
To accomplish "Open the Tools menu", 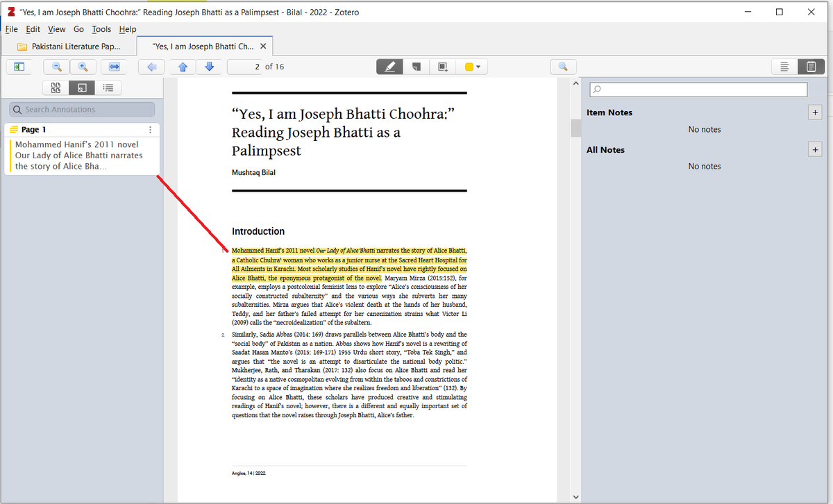I will (101, 29).
